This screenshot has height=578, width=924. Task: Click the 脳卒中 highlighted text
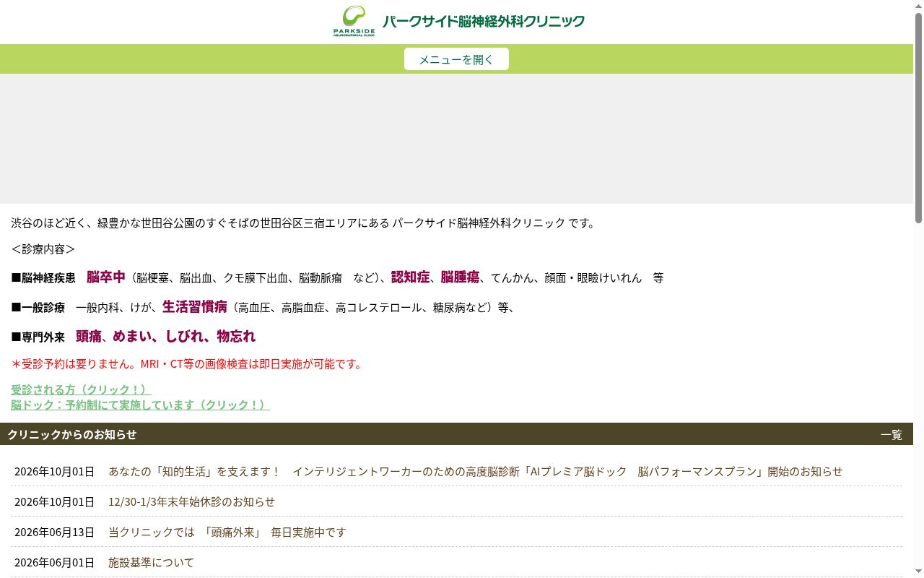tap(106, 277)
